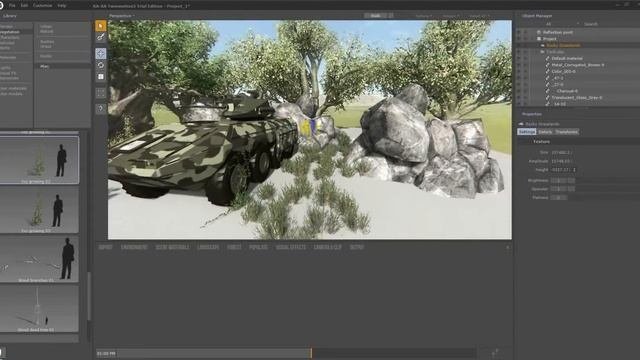Click the Reflection point row icon
Viewport: 640px width, 360px height.
(539, 32)
